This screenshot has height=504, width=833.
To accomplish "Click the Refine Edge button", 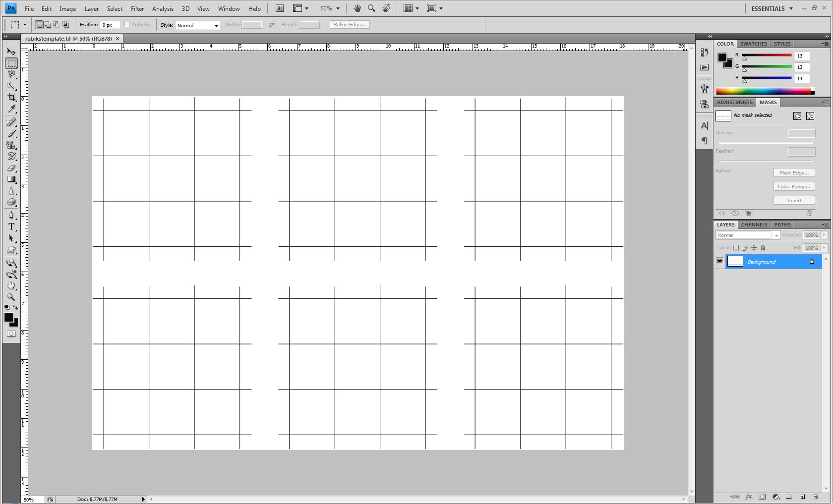I will (x=350, y=25).
